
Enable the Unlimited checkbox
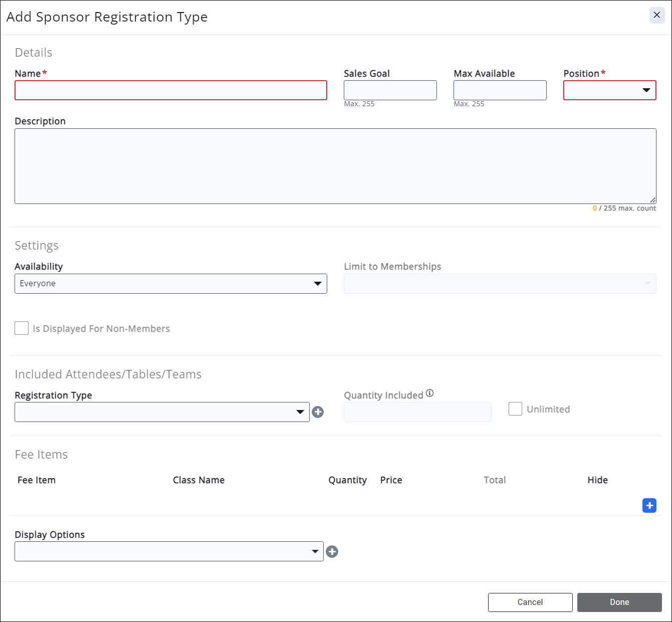click(x=515, y=409)
